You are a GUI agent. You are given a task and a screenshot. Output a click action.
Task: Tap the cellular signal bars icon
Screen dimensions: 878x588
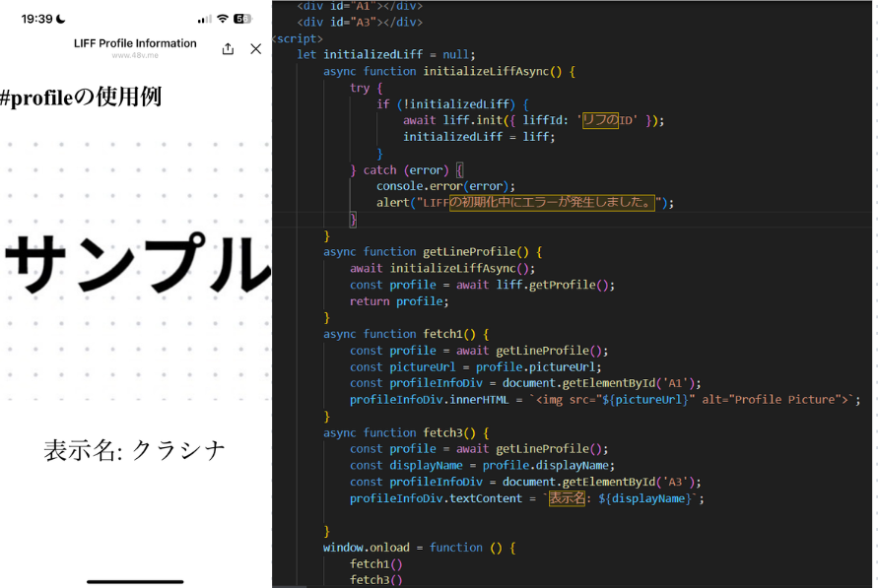(204, 20)
